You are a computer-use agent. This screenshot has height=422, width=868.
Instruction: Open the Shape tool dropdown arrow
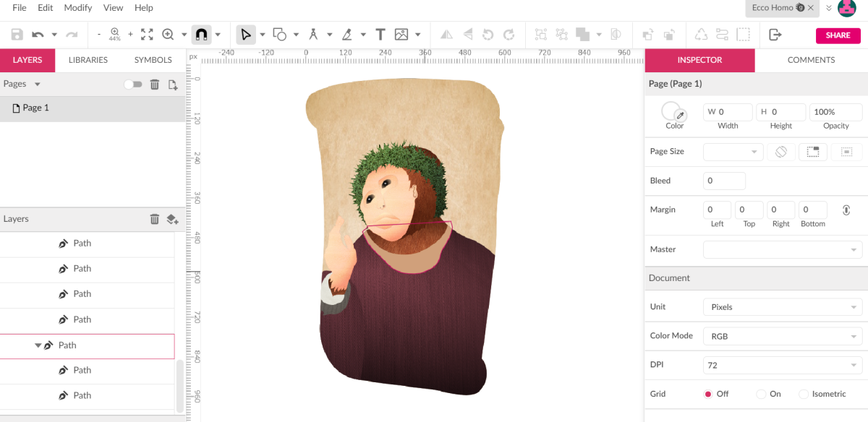point(296,34)
